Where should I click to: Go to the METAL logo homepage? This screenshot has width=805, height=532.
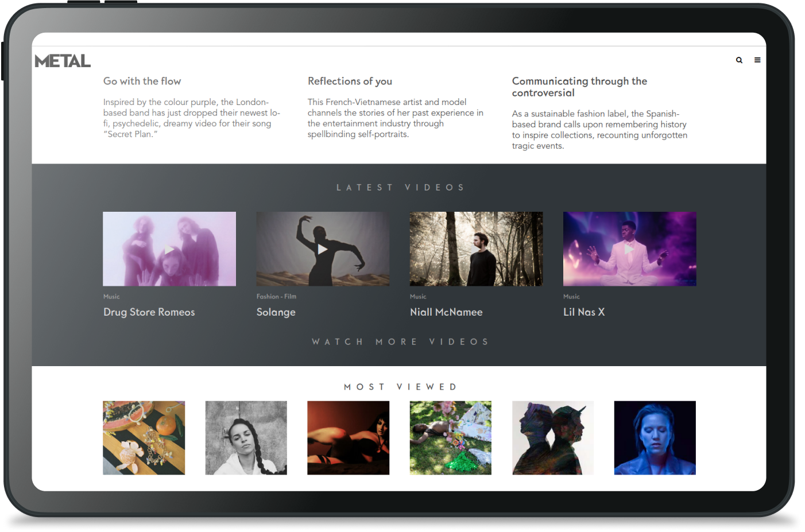[63, 61]
